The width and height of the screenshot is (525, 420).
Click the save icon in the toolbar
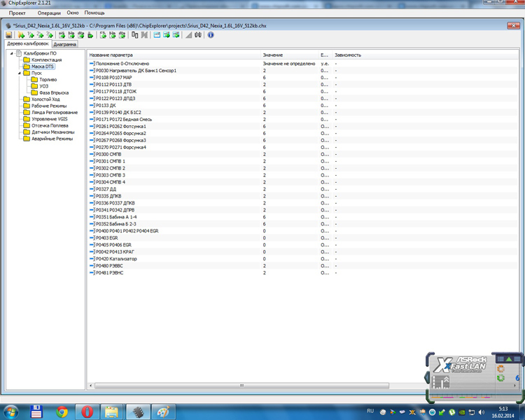click(9, 35)
